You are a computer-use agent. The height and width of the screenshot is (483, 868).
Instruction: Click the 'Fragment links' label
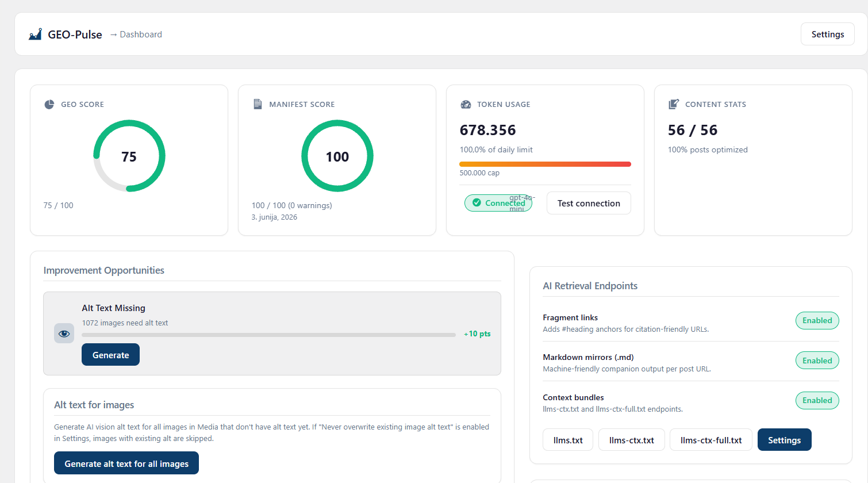tap(570, 317)
